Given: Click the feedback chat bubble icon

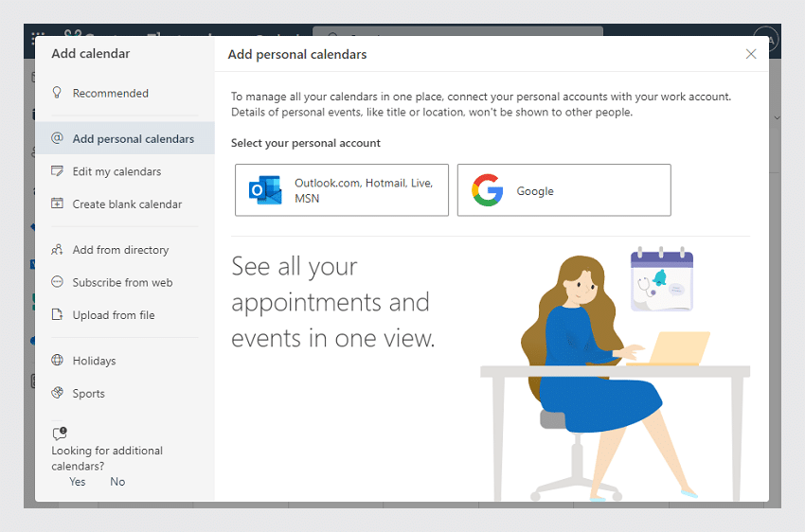Looking at the screenshot, I should point(60,434).
